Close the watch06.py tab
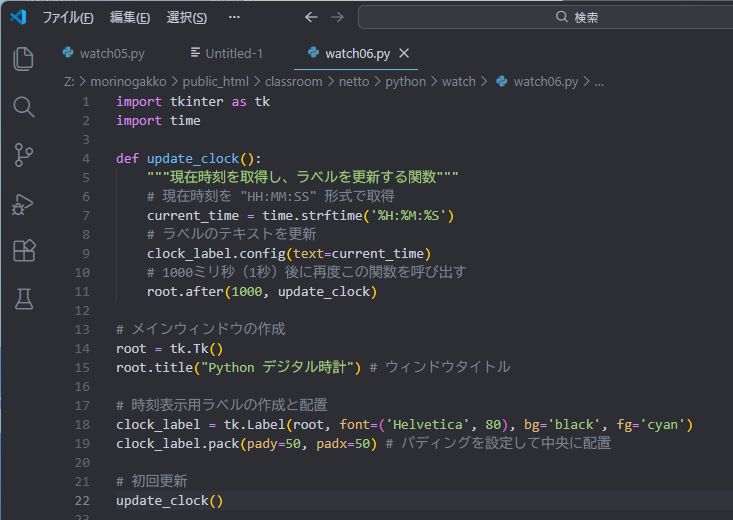The width and height of the screenshot is (733, 520). click(404, 53)
